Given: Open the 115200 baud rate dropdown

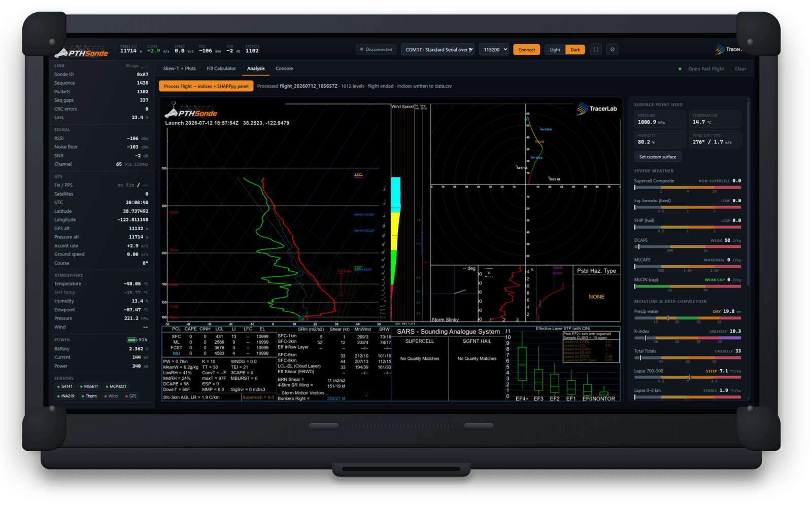Looking at the screenshot, I should click(x=494, y=50).
